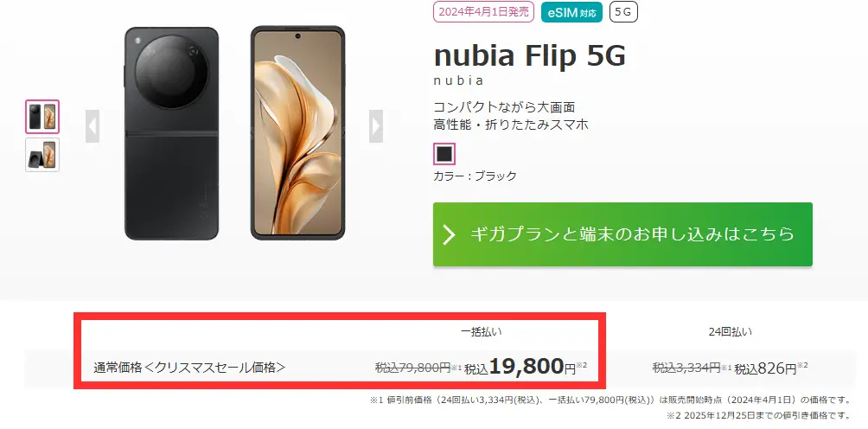Click the 税込826円 monthly installment price
This screenshot has width=868, height=429.
click(766, 368)
